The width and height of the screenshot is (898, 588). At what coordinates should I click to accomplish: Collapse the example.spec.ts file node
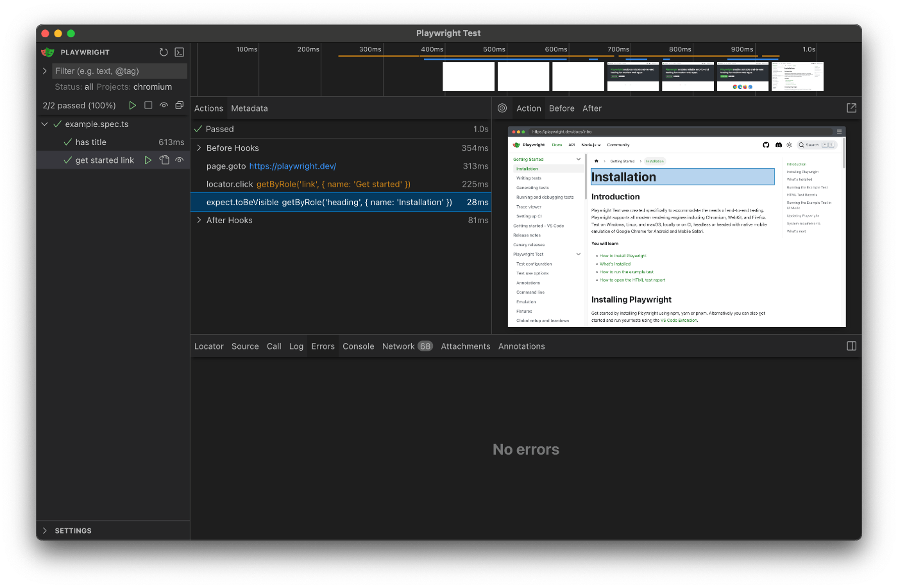pyautogui.click(x=44, y=124)
